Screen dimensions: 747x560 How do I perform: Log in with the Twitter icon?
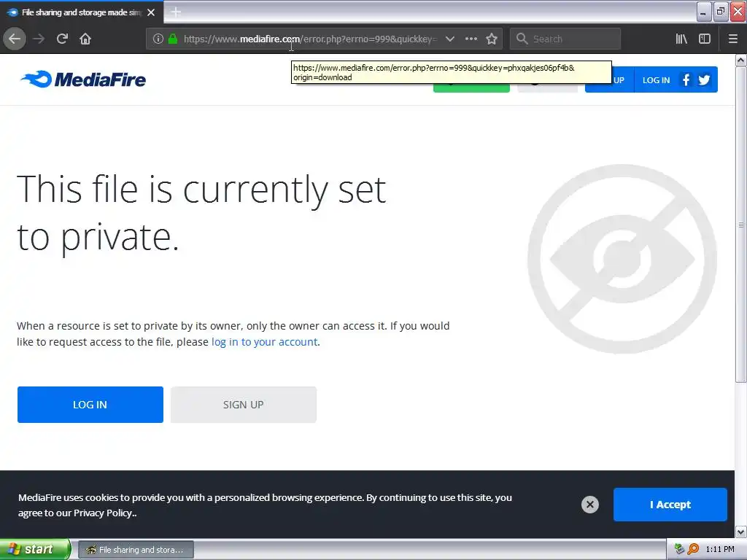(x=704, y=80)
